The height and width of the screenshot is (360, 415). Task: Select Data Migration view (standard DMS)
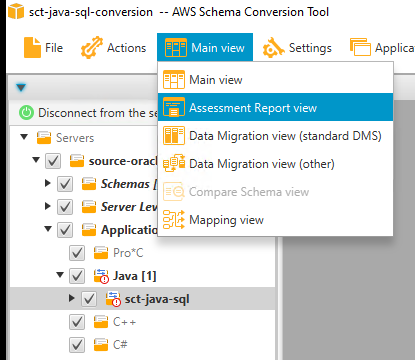275,136
